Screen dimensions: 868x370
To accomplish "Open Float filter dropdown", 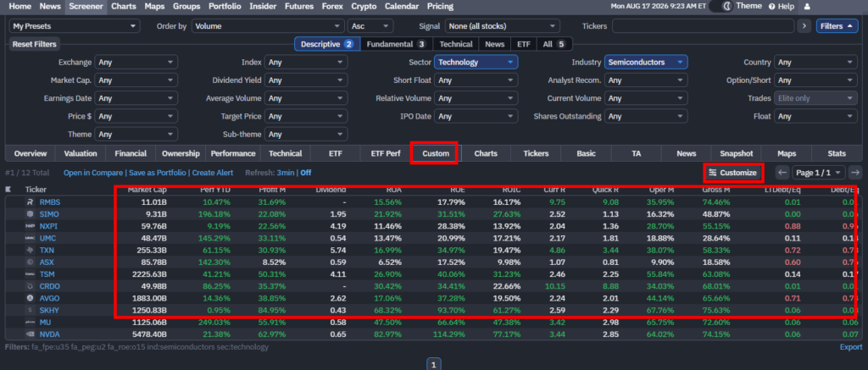I will coord(816,116).
